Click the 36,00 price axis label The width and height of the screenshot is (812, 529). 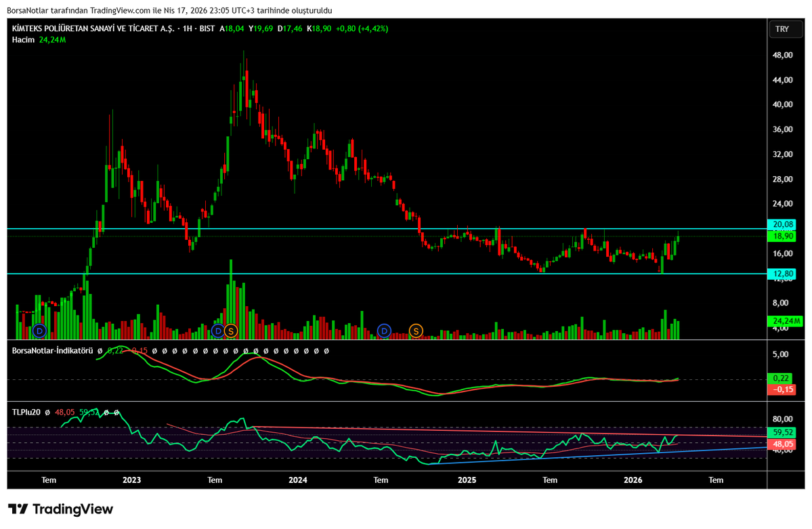click(782, 129)
